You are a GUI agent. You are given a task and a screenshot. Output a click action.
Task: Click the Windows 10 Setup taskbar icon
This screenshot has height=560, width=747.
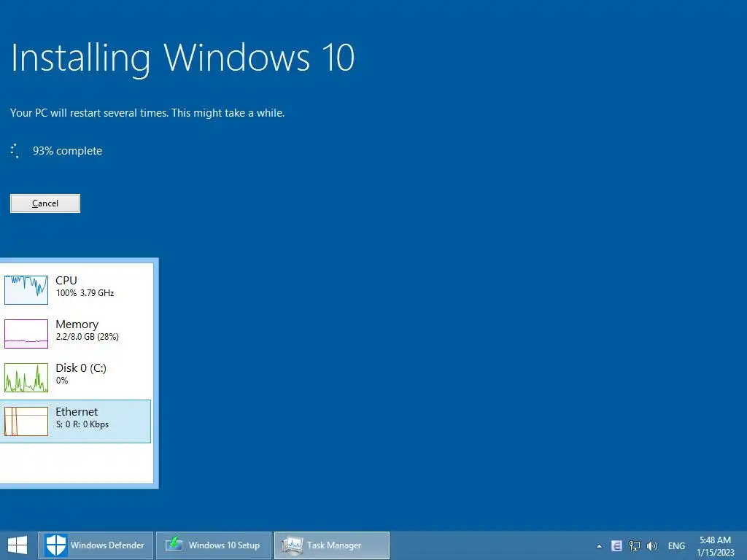[174, 544]
